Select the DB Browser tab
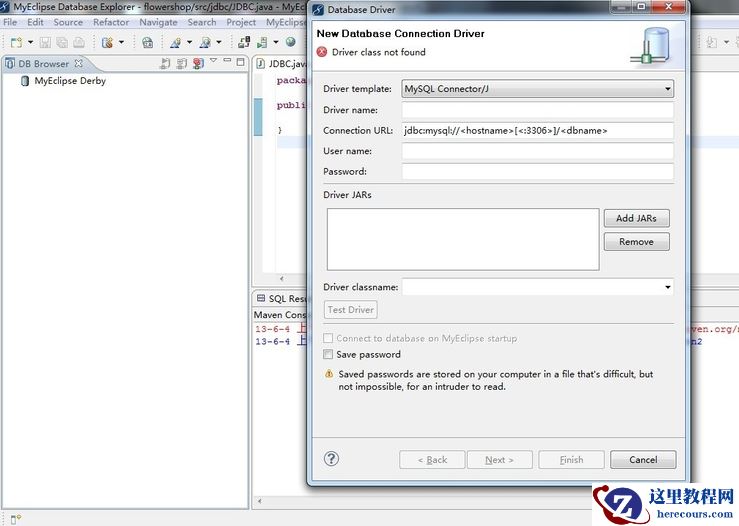Viewport: 739px width, 526px height. (x=43, y=63)
